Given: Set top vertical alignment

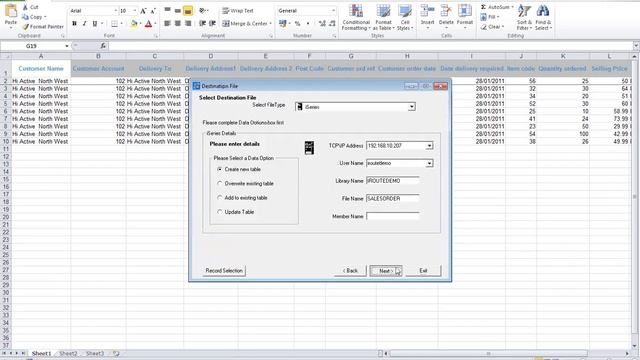Looking at the screenshot, I should pyautogui.click(x=167, y=11).
